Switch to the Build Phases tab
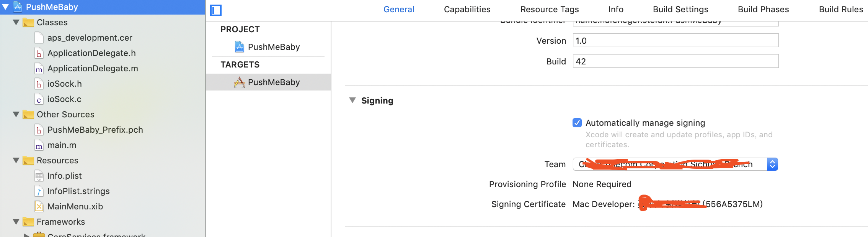 tap(763, 10)
